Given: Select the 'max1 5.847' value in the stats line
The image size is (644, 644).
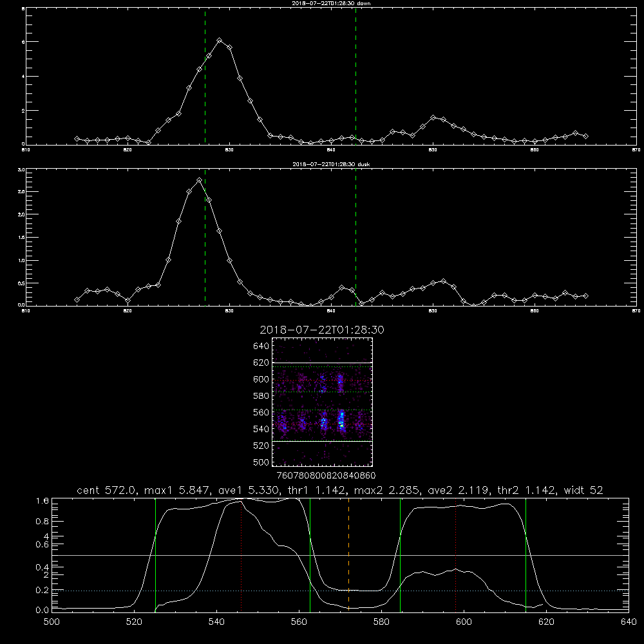Looking at the screenshot, I should pos(176,490).
